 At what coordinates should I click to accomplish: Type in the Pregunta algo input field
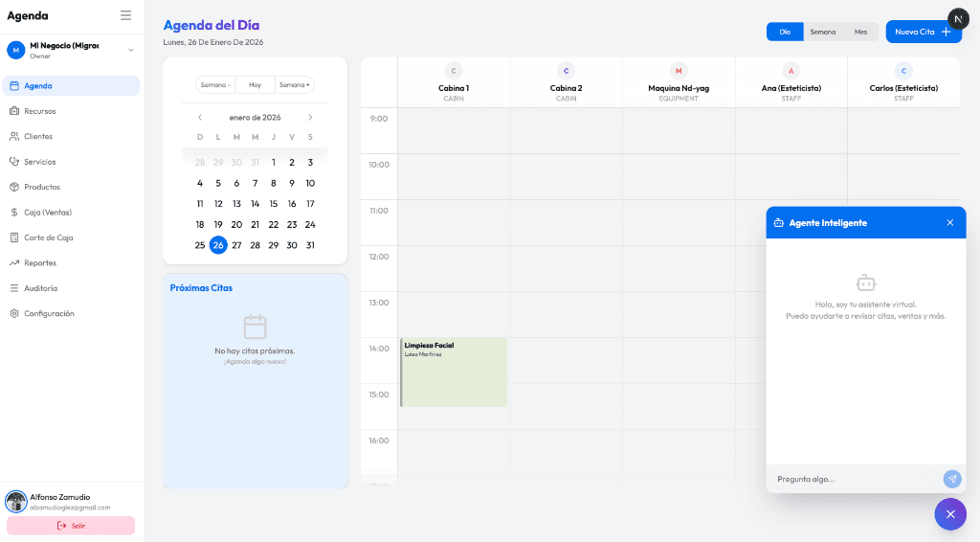point(852,479)
